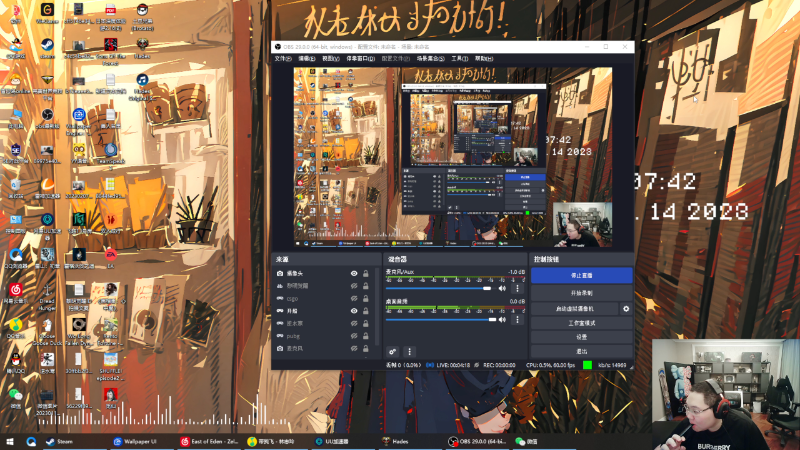Toggle the eye icon of the source above csgo

pyautogui.click(x=354, y=286)
